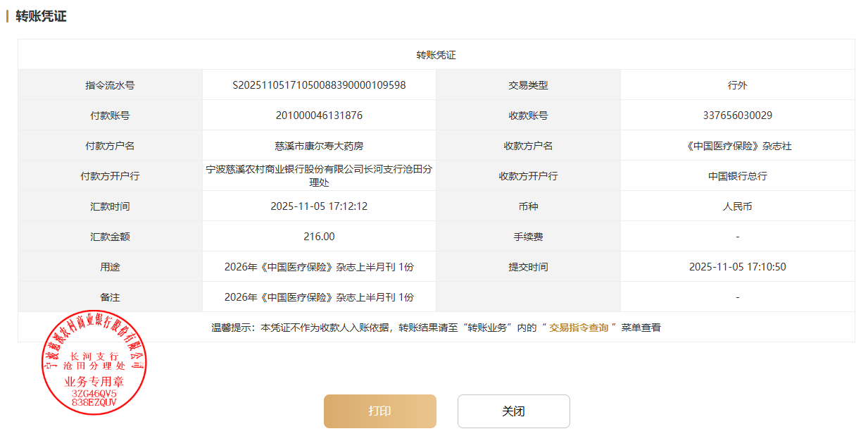
Task: Click the 备注 remark value text
Action: point(319,297)
